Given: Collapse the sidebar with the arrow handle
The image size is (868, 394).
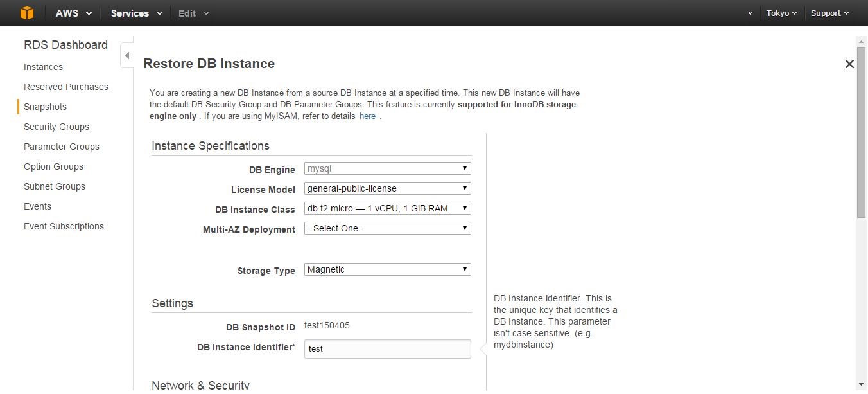Looking at the screenshot, I should pyautogui.click(x=126, y=56).
